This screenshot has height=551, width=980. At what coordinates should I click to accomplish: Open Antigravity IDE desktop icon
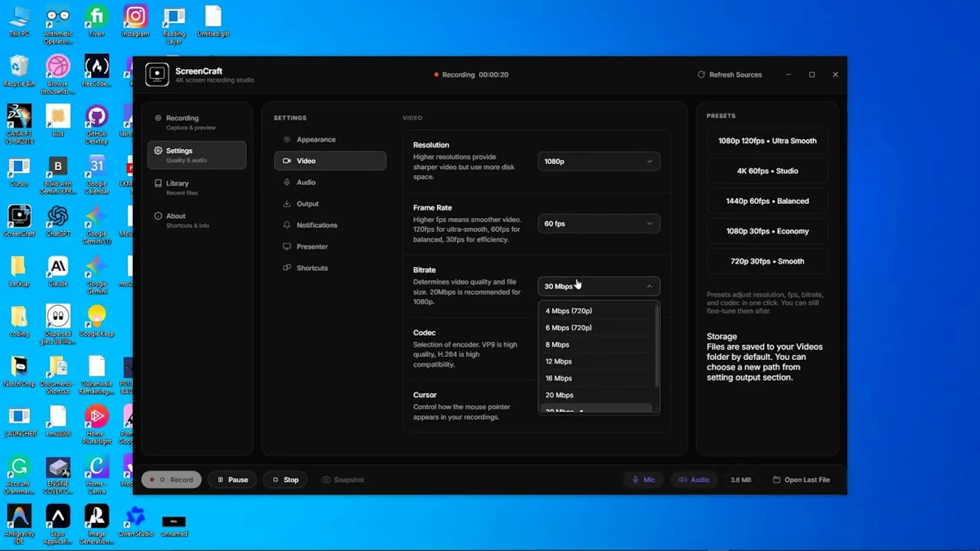click(19, 525)
